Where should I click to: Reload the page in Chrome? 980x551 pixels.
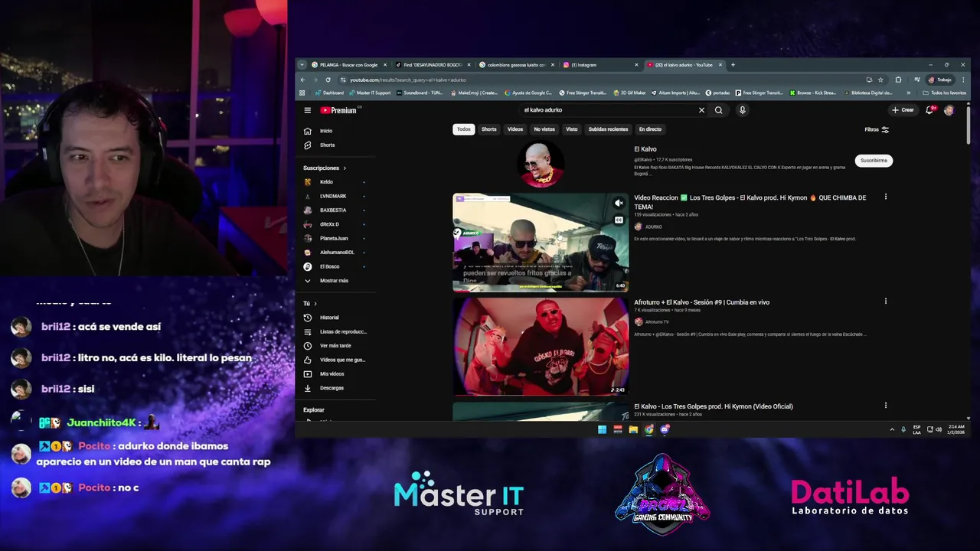click(x=328, y=80)
